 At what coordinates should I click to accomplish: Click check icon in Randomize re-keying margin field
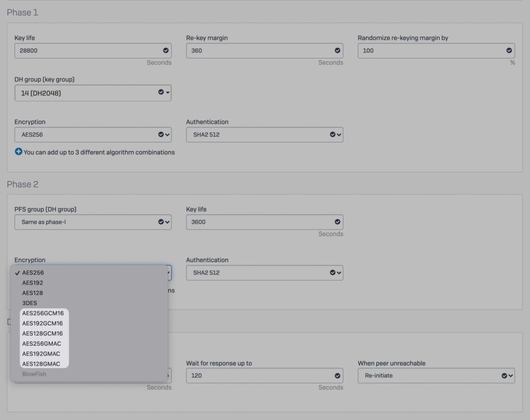[x=509, y=50]
